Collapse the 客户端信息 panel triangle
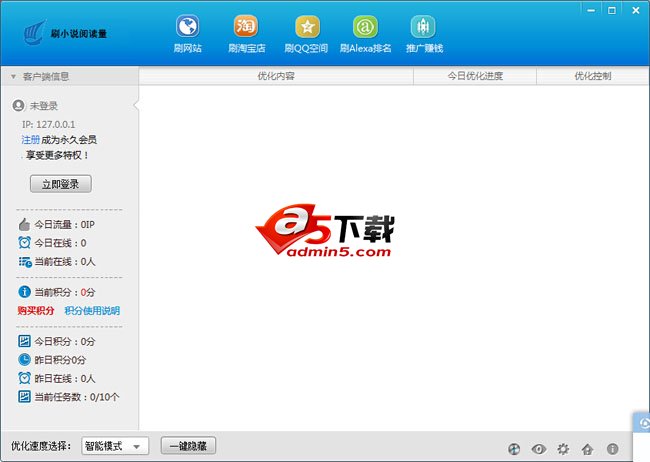The image size is (650, 462). click(13, 77)
